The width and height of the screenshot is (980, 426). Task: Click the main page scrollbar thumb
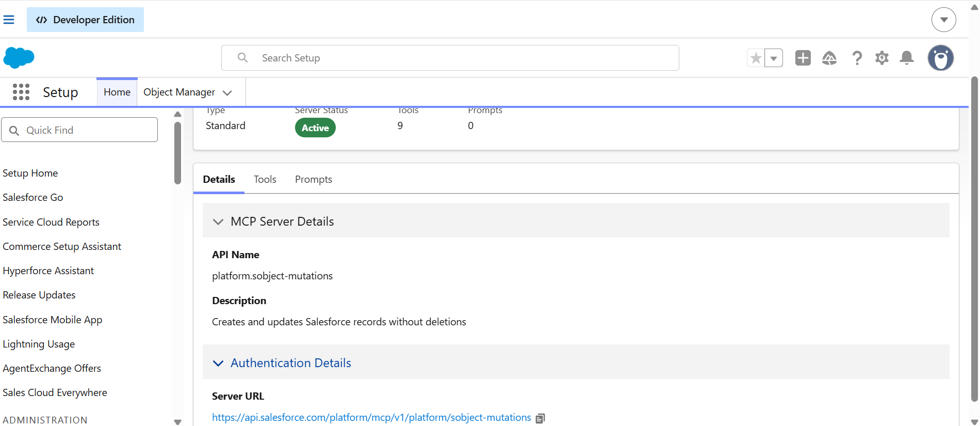(974, 239)
